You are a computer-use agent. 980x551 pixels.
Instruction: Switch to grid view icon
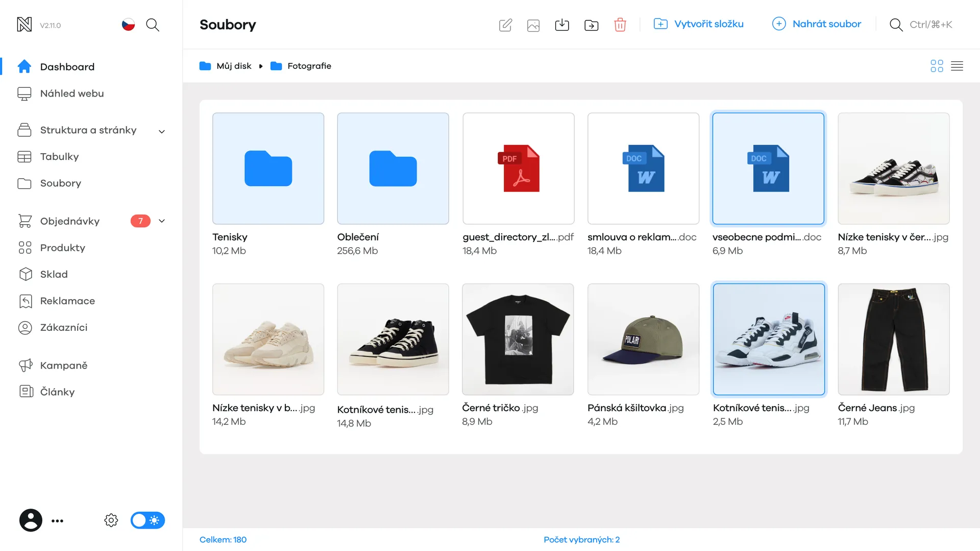pos(937,66)
